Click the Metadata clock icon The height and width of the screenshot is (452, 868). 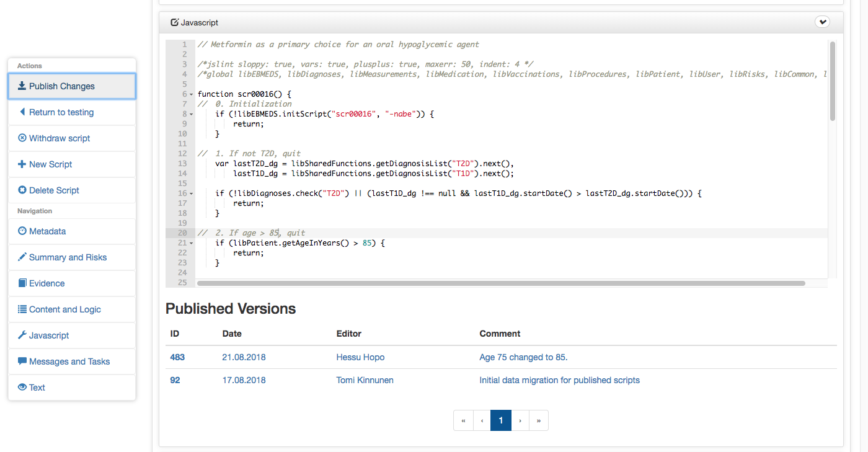tap(22, 231)
